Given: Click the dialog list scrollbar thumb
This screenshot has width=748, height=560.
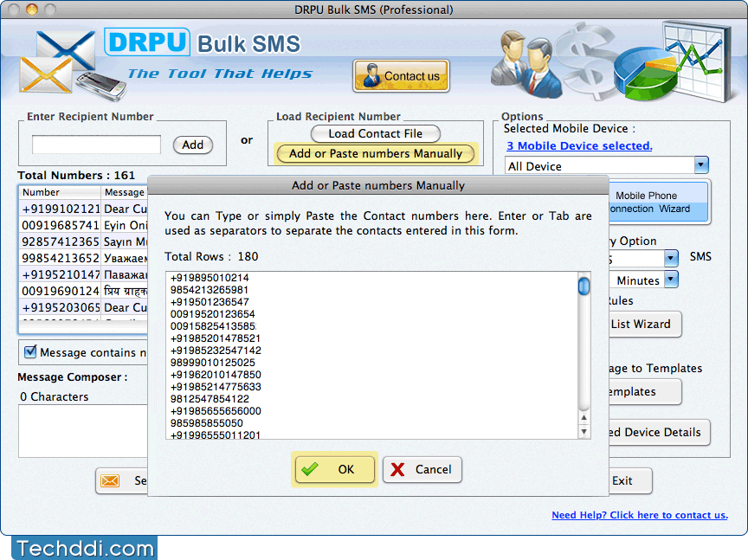Looking at the screenshot, I should coord(584,286).
